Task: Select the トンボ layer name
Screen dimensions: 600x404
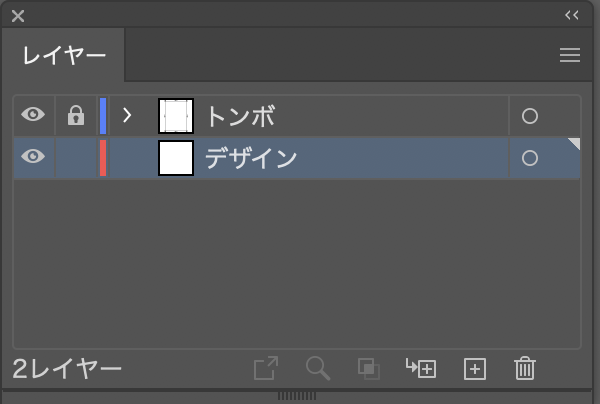Action: click(x=241, y=116)
